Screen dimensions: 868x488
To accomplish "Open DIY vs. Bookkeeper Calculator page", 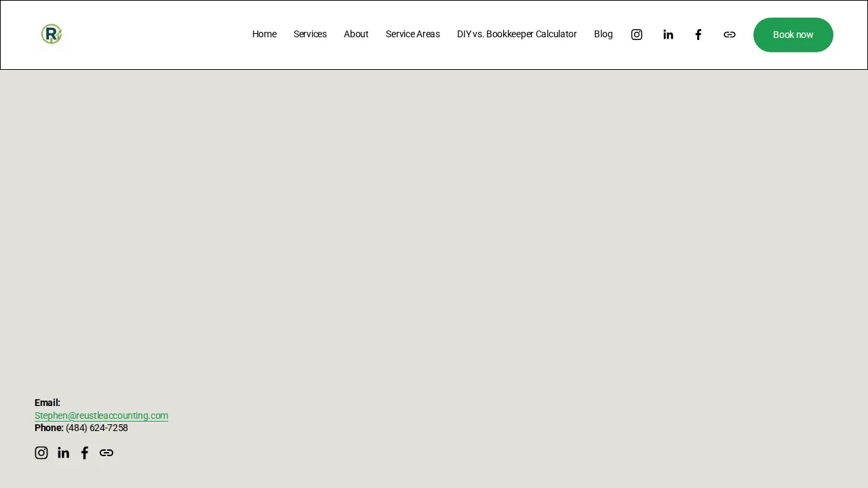I will (517, 34).
